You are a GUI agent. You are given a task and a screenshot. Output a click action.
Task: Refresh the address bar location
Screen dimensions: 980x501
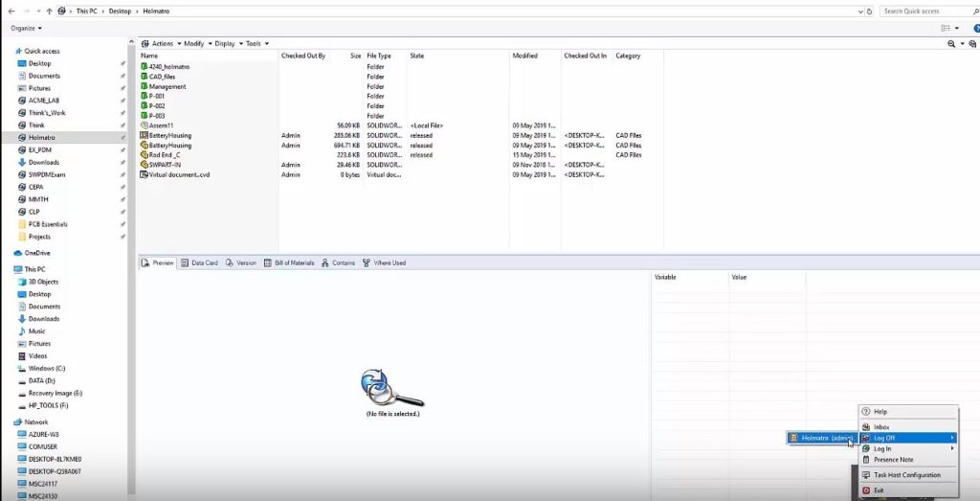(x=869, y=11)
